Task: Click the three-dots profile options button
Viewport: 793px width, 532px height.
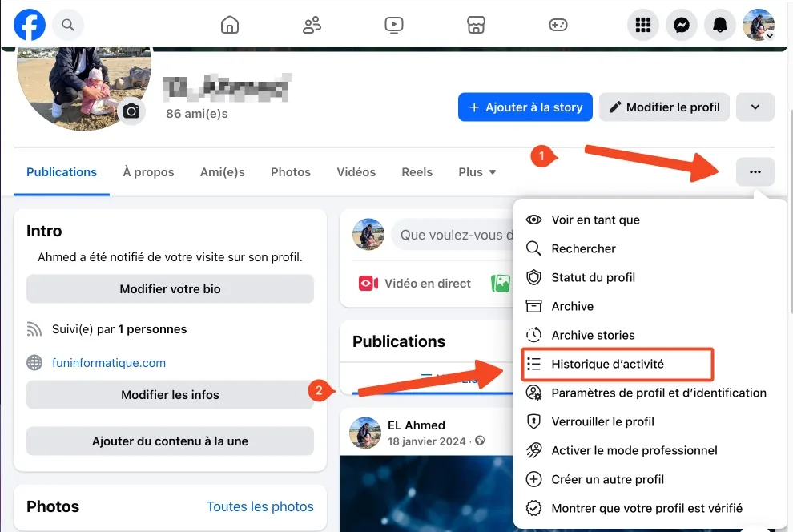Action: click(755, 172)
